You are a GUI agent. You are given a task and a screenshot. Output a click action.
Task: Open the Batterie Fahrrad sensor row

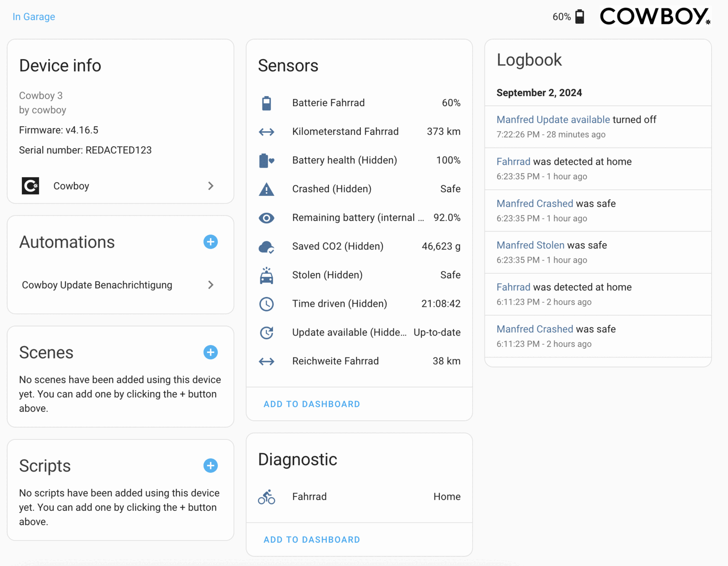[x=359, y=103]
